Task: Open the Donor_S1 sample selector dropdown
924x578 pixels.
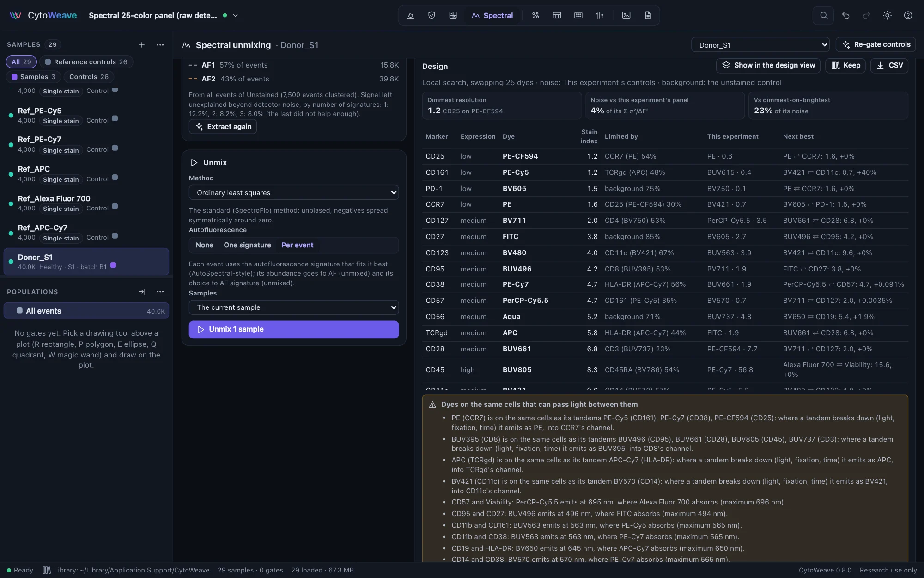Action: click(x=760, y=45)
